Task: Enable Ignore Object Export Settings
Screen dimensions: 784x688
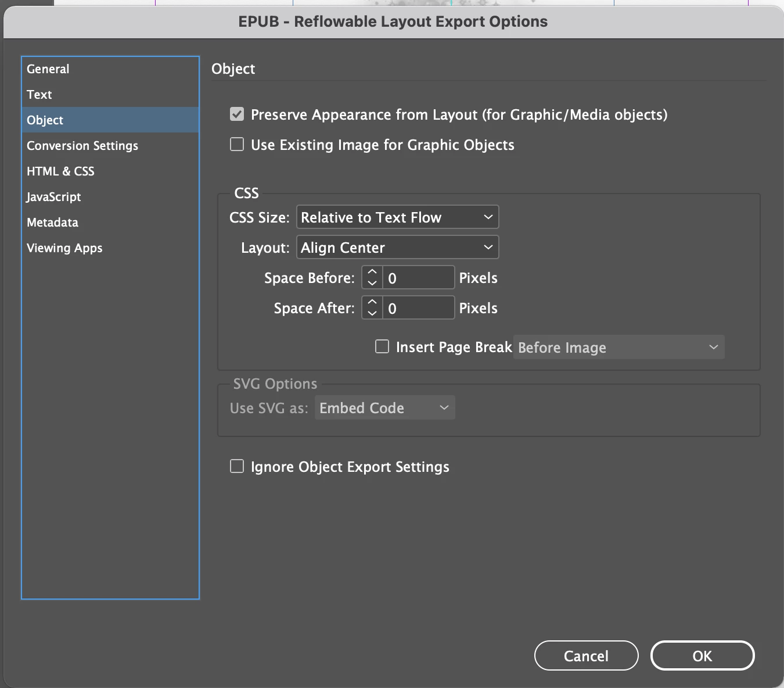Action: click(237, 466)
